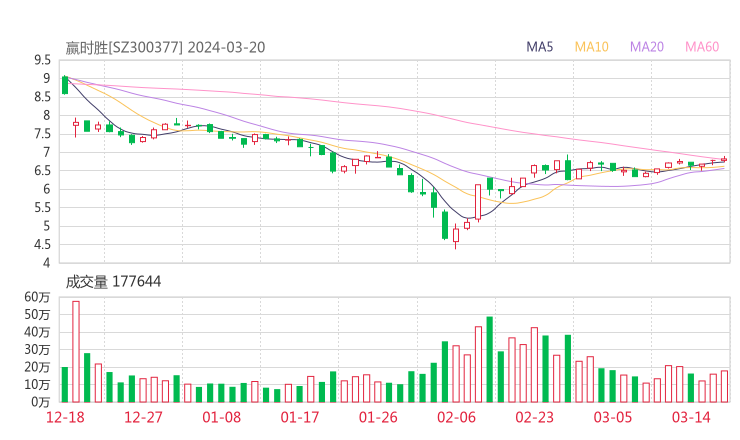Click the 成交量 177644 volume label
This screenshot has height=440, width=740.
point(113,282)
